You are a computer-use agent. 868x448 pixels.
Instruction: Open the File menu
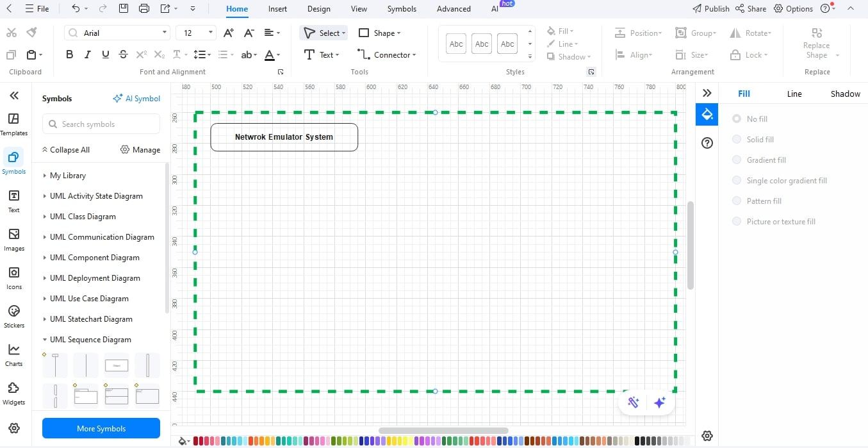tap(37, 9)
